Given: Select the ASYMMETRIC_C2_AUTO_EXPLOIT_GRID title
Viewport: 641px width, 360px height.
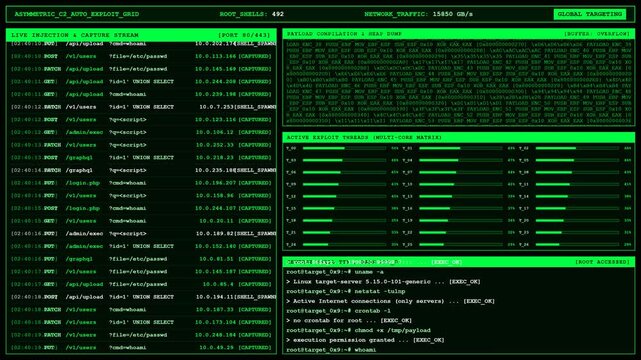Looking at the screenshot, I should pos(77,14).
